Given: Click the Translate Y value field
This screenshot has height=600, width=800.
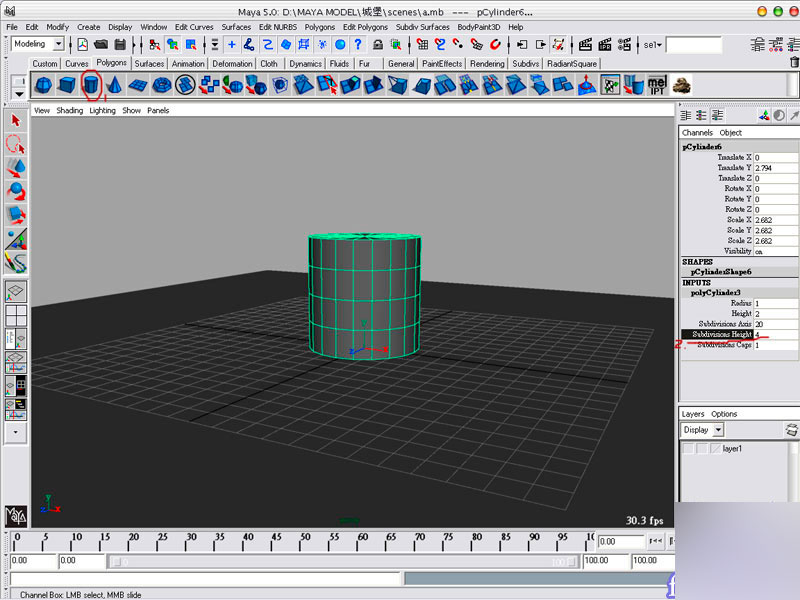Looking at the screenshot, I should pos(775,168).
